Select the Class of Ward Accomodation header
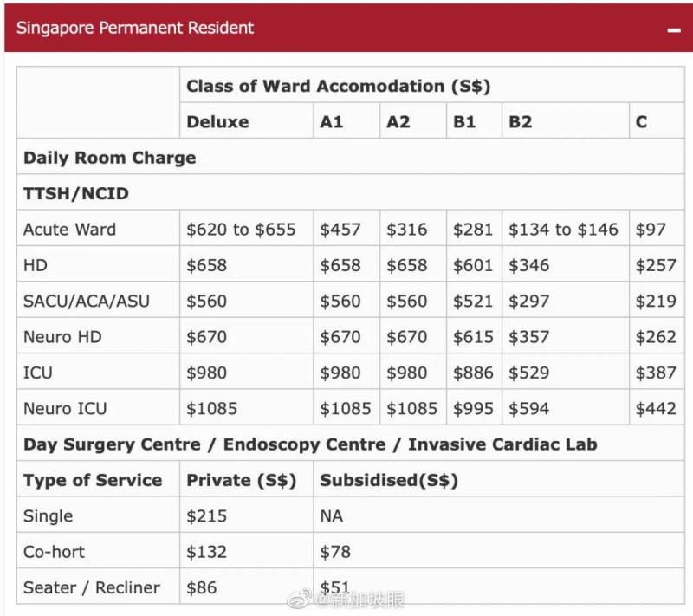Viewport: 693px width, 616px height. [339, 86]
